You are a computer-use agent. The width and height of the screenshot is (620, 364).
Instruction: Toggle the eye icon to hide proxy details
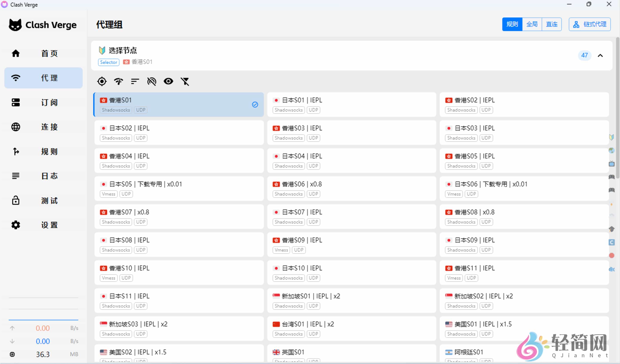[168, 81]
